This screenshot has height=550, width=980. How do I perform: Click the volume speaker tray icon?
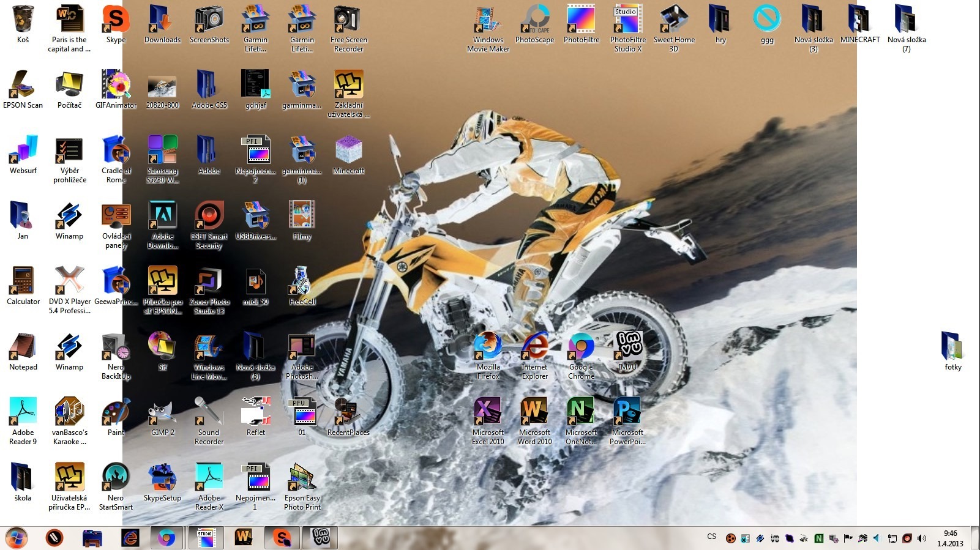(x=921, y=538)
